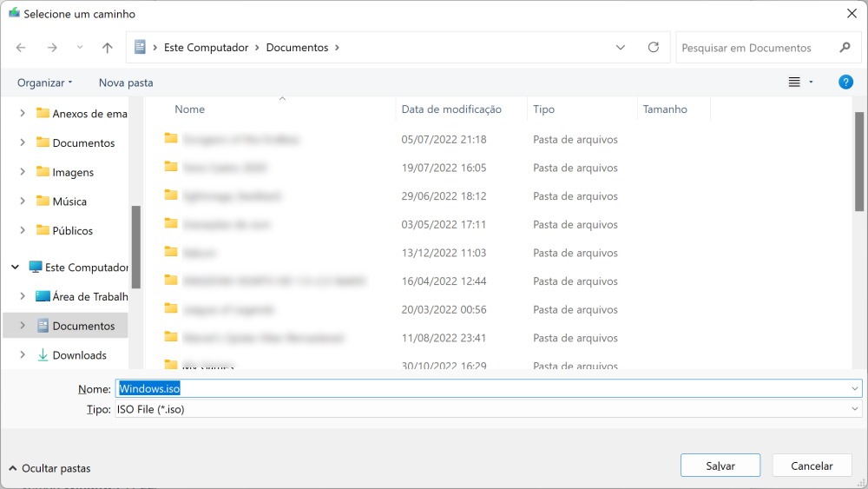The width and height of the screenshot is (868, 489).
Task: Click the Back navigation arrow
Action: click(x=21, y=48)
